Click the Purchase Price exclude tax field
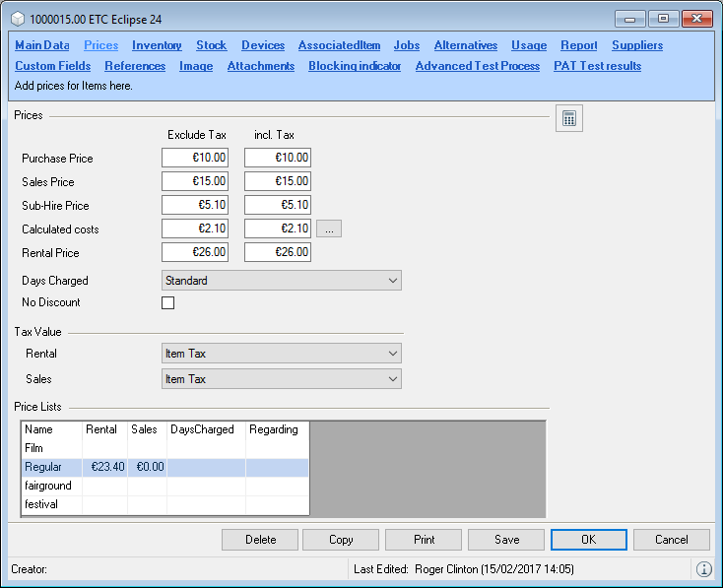723x588 pixels. click(x=195, y=158)
